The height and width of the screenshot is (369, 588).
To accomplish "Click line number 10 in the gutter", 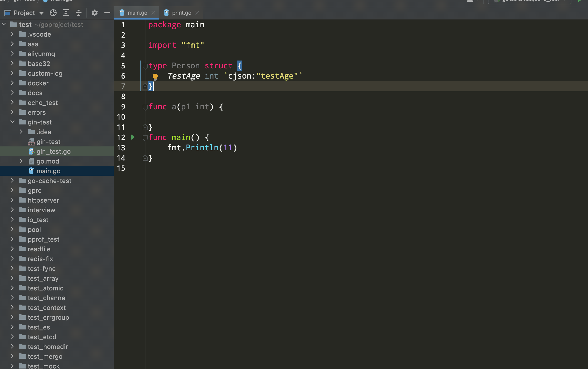I will [121, 117].
